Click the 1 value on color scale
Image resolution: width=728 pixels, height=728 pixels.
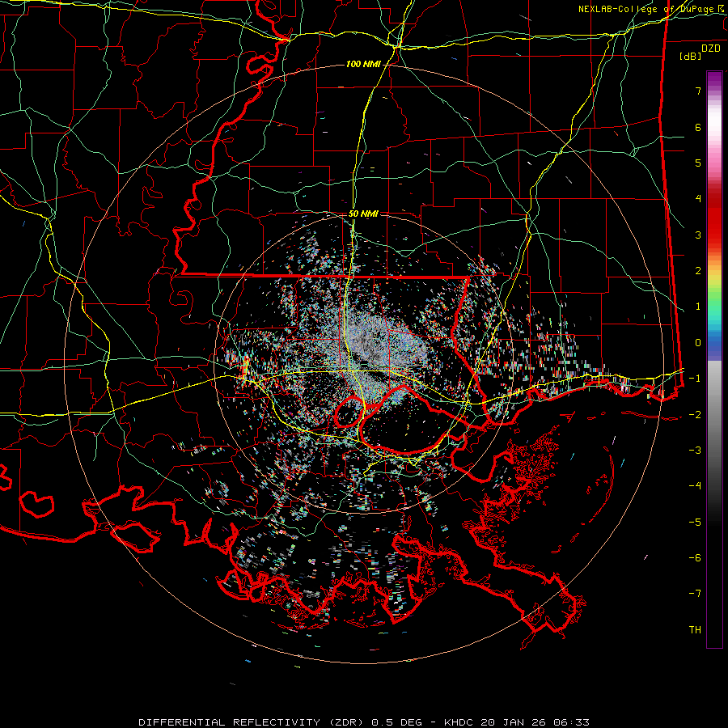[x=698, y=307]
